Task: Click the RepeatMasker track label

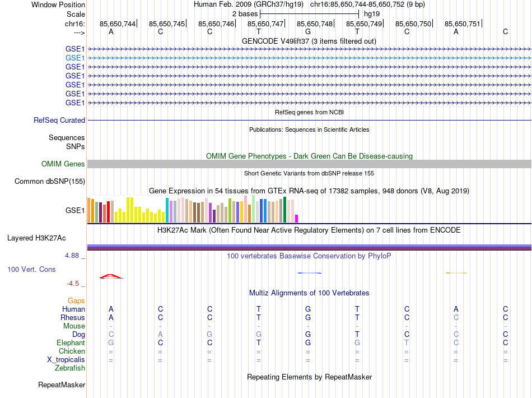Action: coord(62,385)
